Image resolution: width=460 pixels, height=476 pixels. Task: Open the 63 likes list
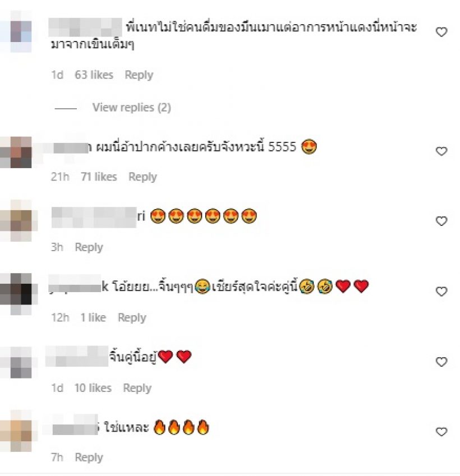94,75
